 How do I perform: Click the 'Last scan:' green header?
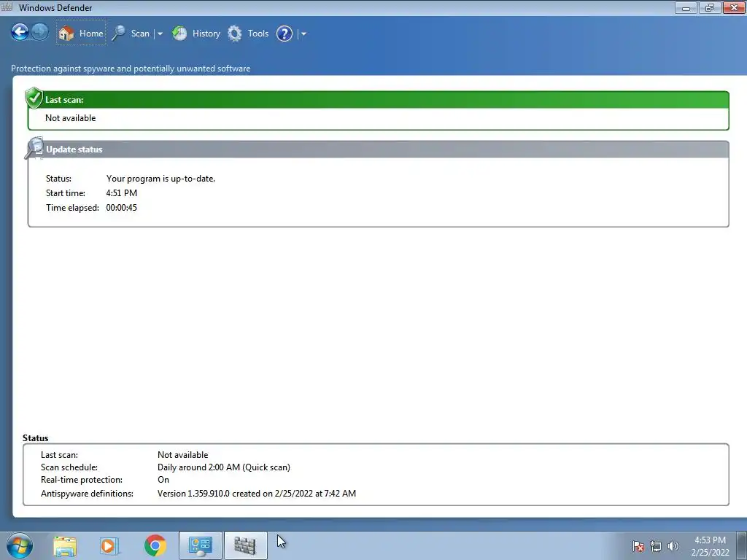[379, 99]
